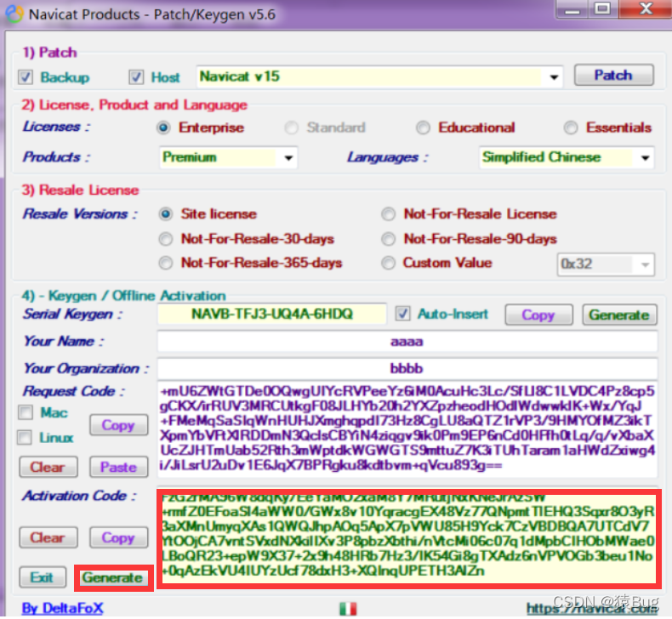Click the Patch button
Viewport: 672px width, 619px height.
[613, 76]
